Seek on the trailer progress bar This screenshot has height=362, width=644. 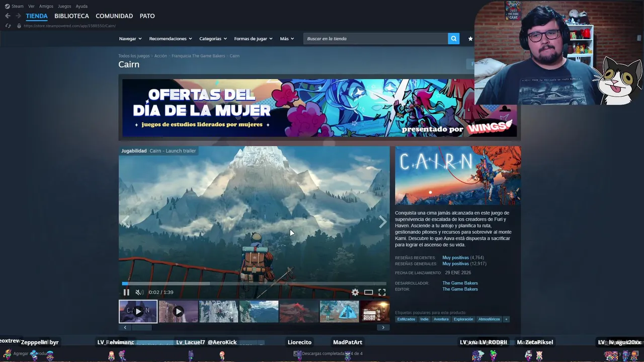(x=254, y=284)
